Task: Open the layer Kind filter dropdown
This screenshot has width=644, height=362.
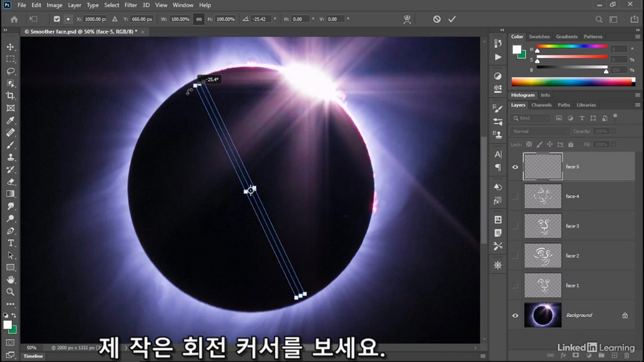Action: coord(531,118)
